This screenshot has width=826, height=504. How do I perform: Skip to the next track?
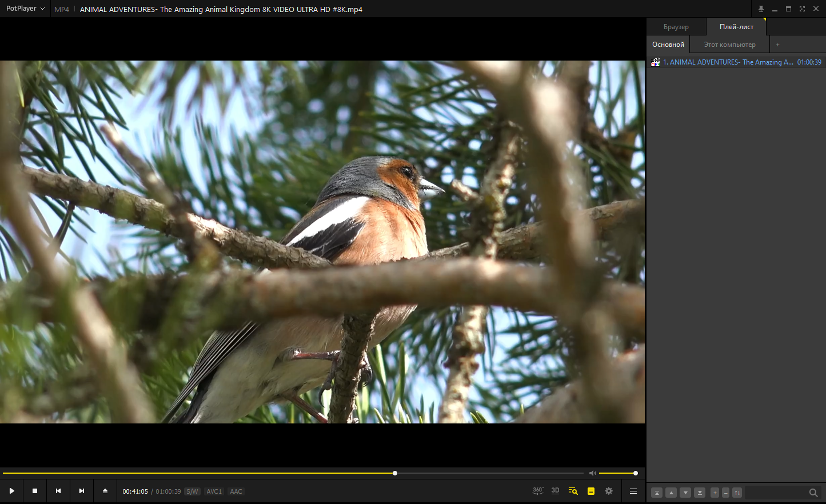coord(82,491)
